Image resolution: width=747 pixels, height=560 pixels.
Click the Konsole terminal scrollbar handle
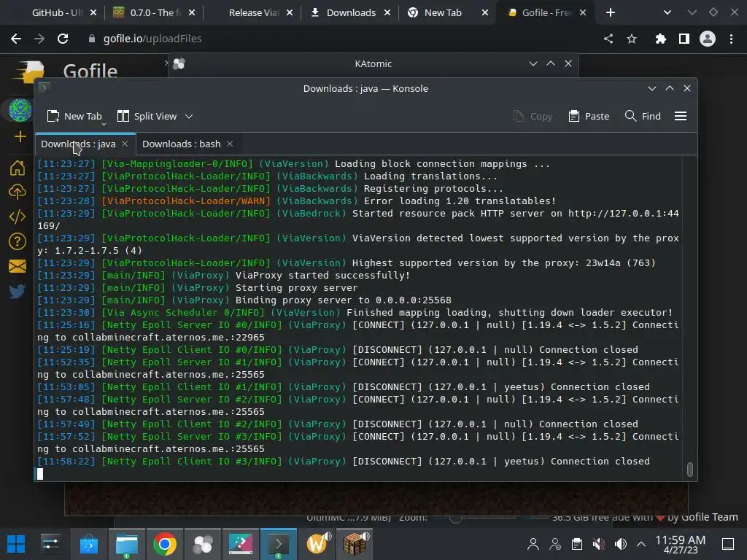tap(690, 470)
